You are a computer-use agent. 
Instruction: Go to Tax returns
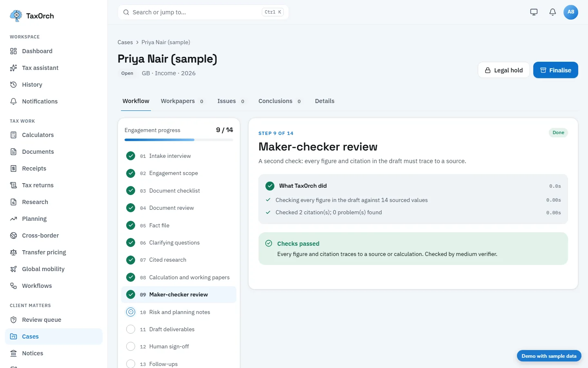click(53, 185)
